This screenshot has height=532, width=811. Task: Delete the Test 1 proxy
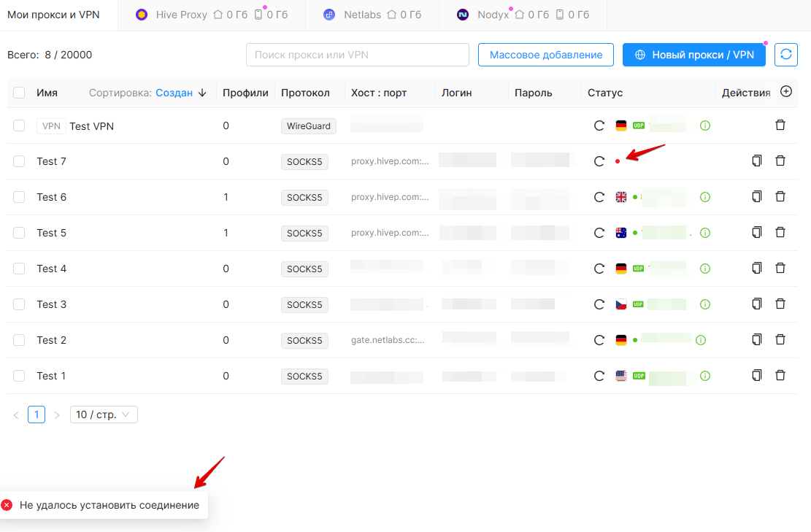pos(780,375)
